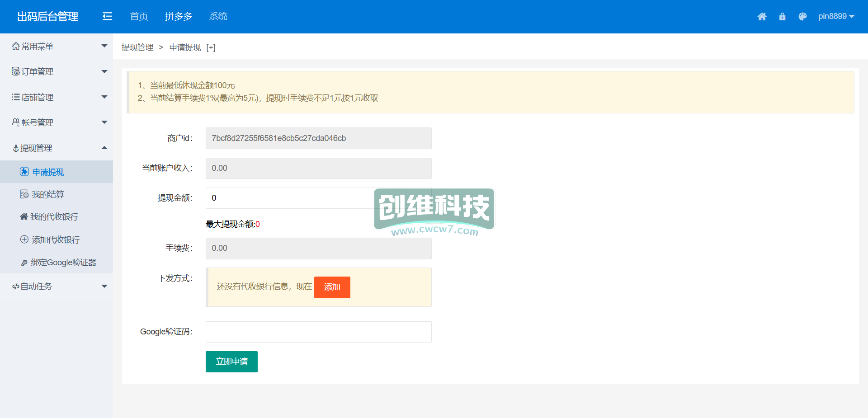Open the pin8899 user dropdown
The width and height of the screenshot is (868, 418).
click(836, 17)
